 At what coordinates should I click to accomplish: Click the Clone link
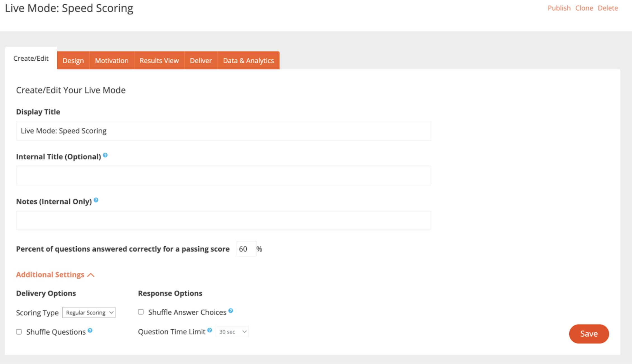[x=584, y=8]
